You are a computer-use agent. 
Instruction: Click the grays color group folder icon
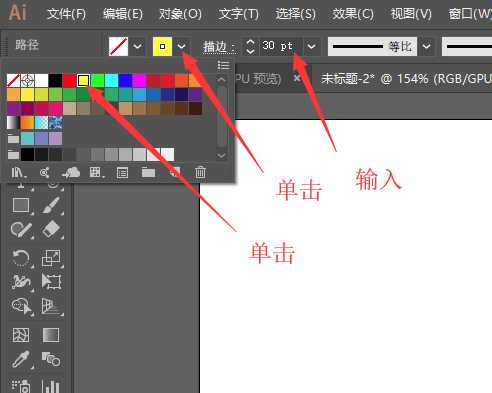coord(13,154)
